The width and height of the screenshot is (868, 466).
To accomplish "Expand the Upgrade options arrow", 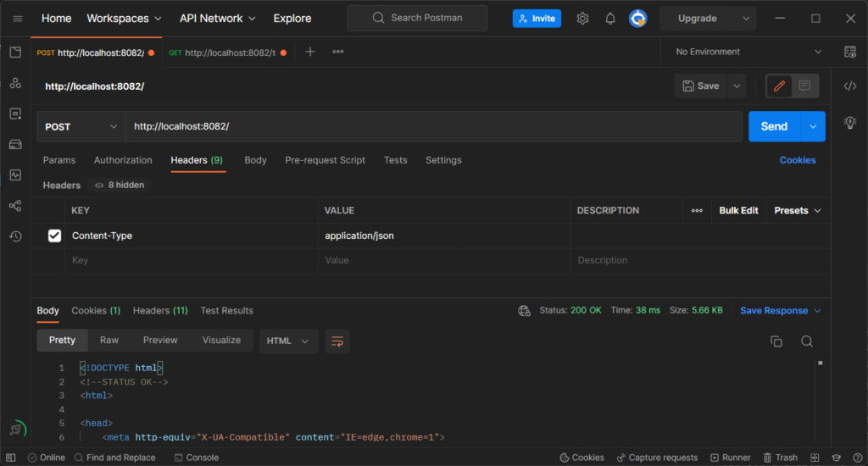I will (x=746, y=19).
